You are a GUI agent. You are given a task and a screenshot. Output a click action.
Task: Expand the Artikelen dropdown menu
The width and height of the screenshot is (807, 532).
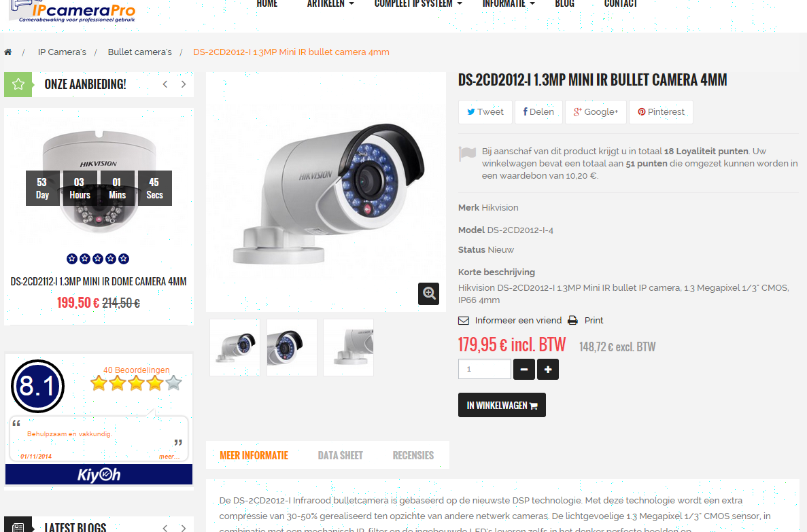(330, 4)
